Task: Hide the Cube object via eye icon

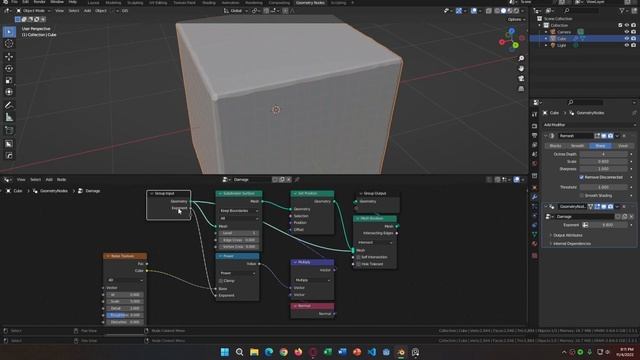Action: 627,38
